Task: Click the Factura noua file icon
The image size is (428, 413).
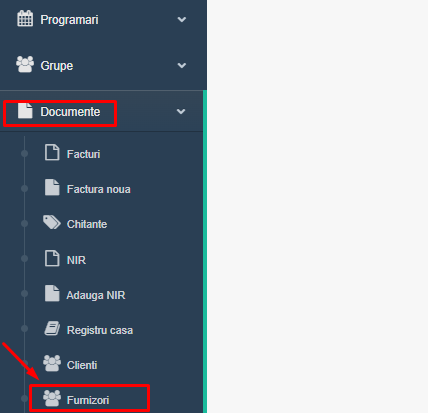Action: click(x=52, y=187)
